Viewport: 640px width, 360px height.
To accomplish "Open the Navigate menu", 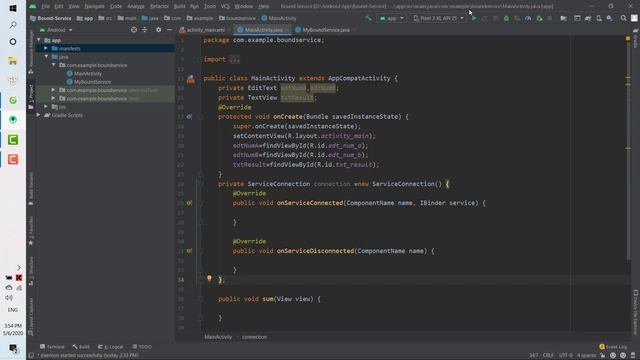I will pos(94,7).
